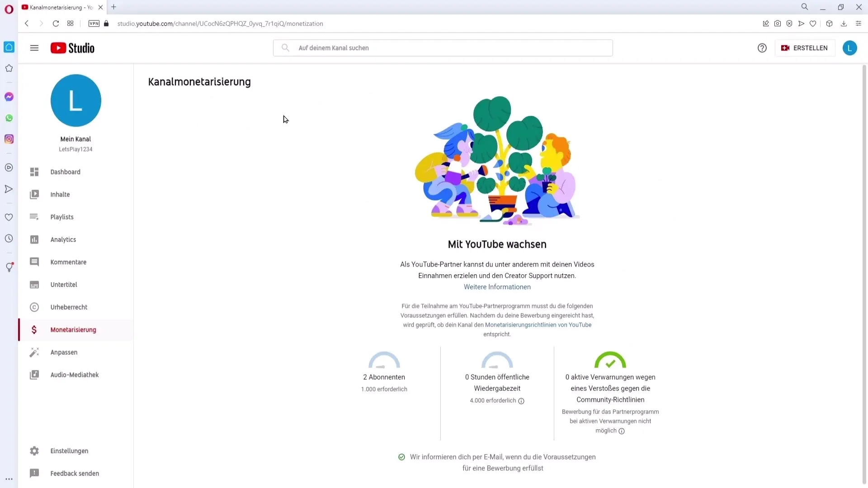The width and height of the screenshot is (868, 488).
Task: Open Monetarisierungsrichtlinien von YouTube link
Action: click(x=538, y=325)
